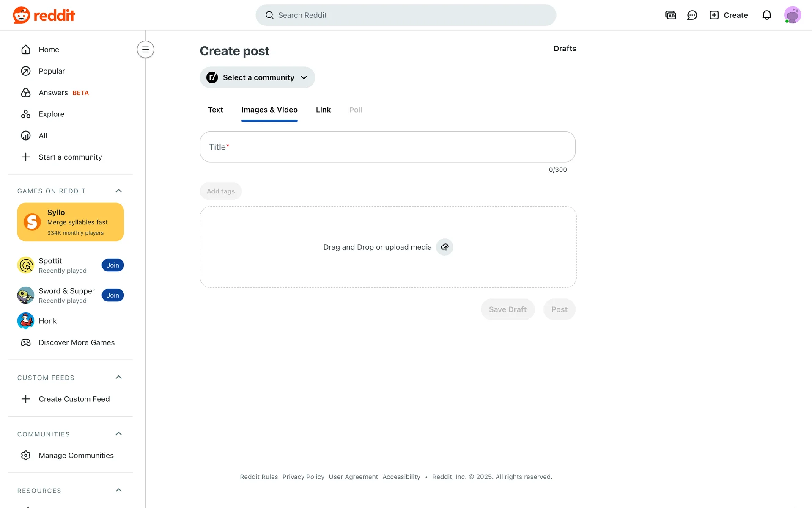Viewport: 812px width, 508px height.
Task: Open the chat messages icon
Action: click(692, 15)
